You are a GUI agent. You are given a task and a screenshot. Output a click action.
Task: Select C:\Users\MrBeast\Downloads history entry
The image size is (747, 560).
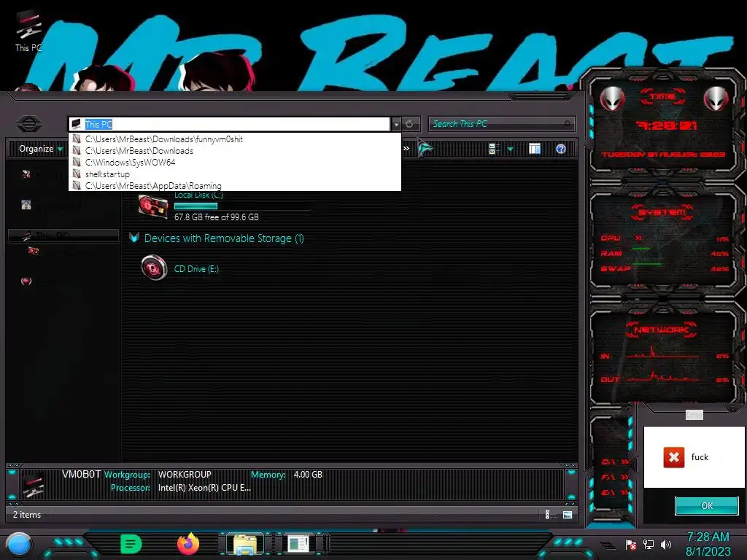(x=235, y=150)
